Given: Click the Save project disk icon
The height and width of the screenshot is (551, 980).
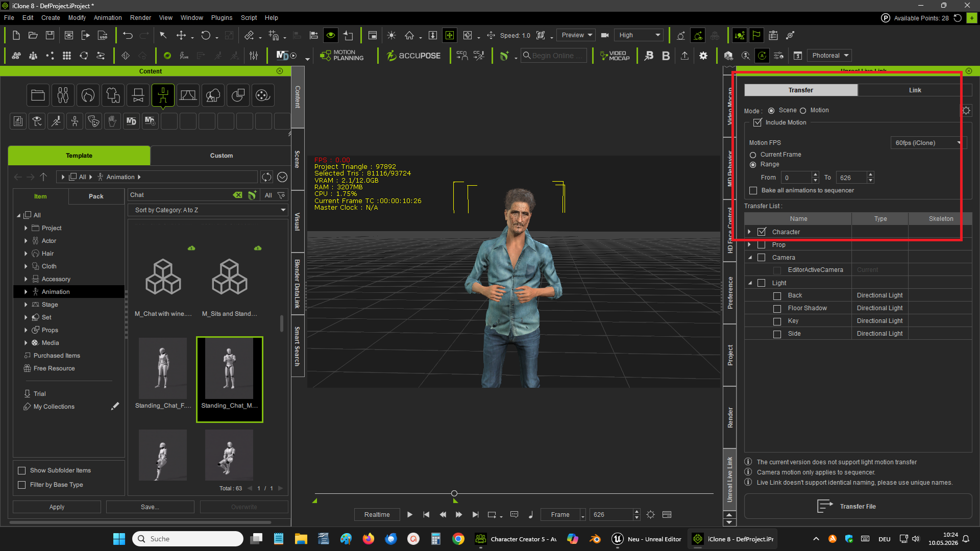Looking at the screenshot, I should point(50,35).
